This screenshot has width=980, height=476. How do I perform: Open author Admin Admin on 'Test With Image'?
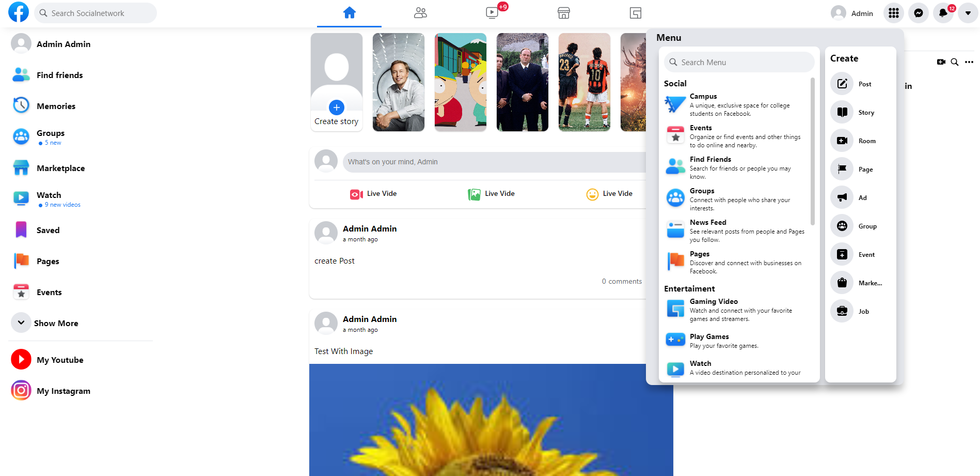coord(370,319)
